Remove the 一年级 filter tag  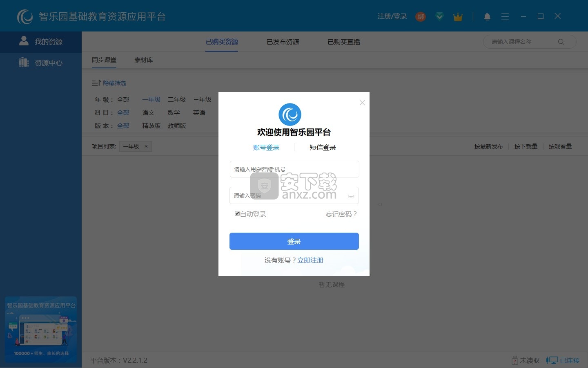point(146,146)
